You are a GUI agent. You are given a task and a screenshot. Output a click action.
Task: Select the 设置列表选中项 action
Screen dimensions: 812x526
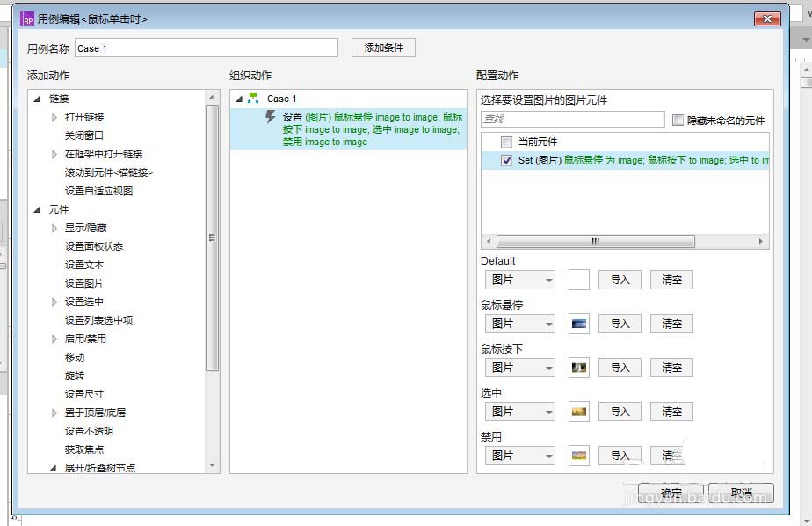[x=99, y=320]
